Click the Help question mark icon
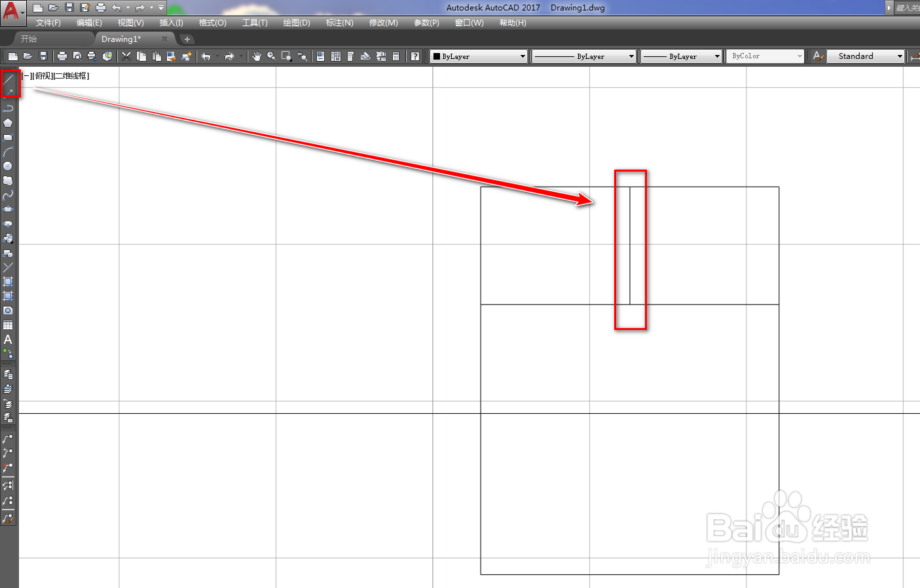 tap(415, 56)
